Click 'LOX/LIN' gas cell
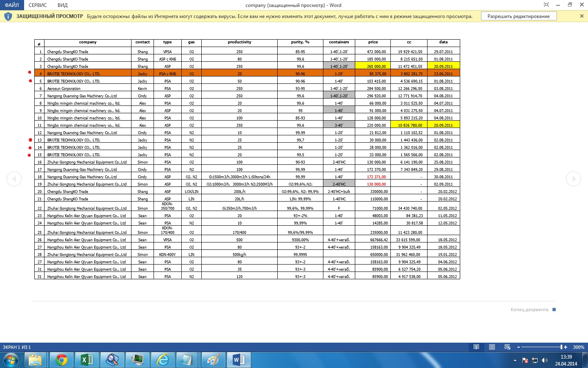The height and width of the screenshot is (368, 588). click(x=192, y=191)
